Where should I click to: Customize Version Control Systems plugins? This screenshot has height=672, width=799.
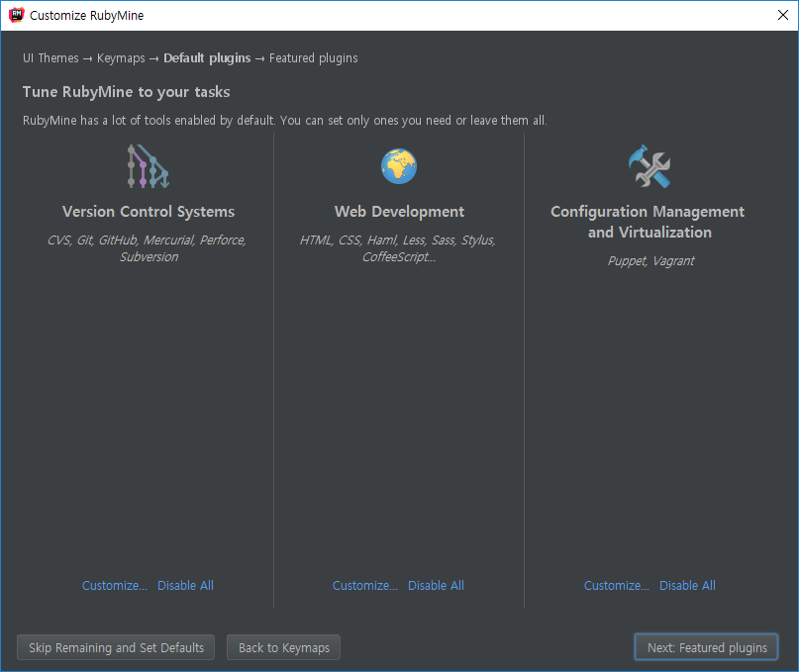click(115, 585)
